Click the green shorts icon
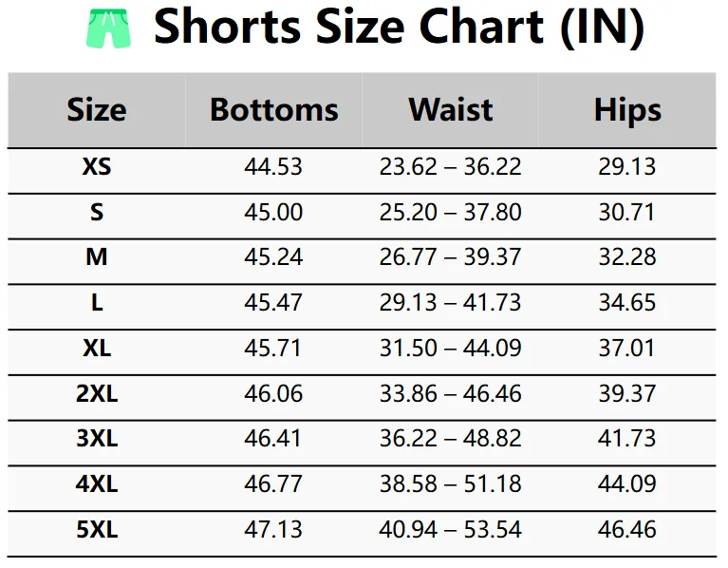The height and width of the screenshot is (568, 728). tap(110, 29)
